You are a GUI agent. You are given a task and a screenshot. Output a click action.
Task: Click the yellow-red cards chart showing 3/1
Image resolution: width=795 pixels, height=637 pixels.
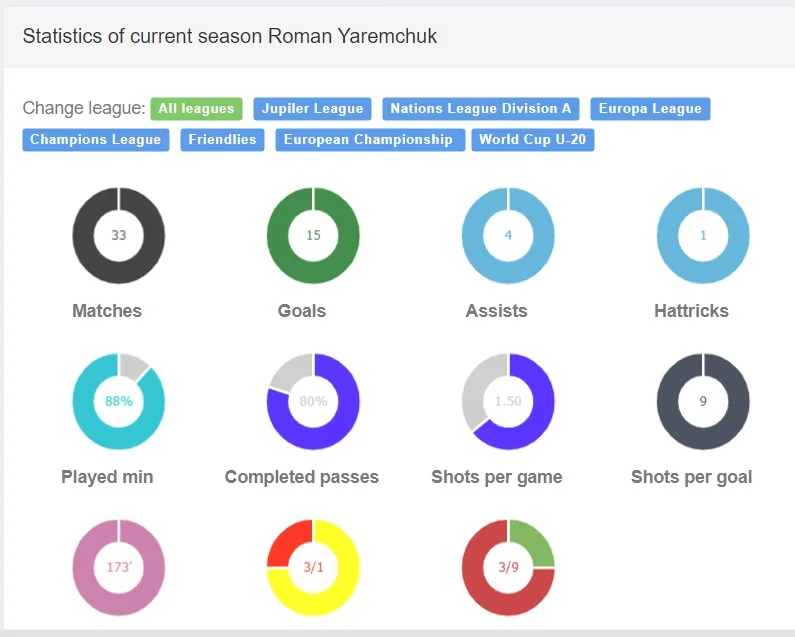313,568
